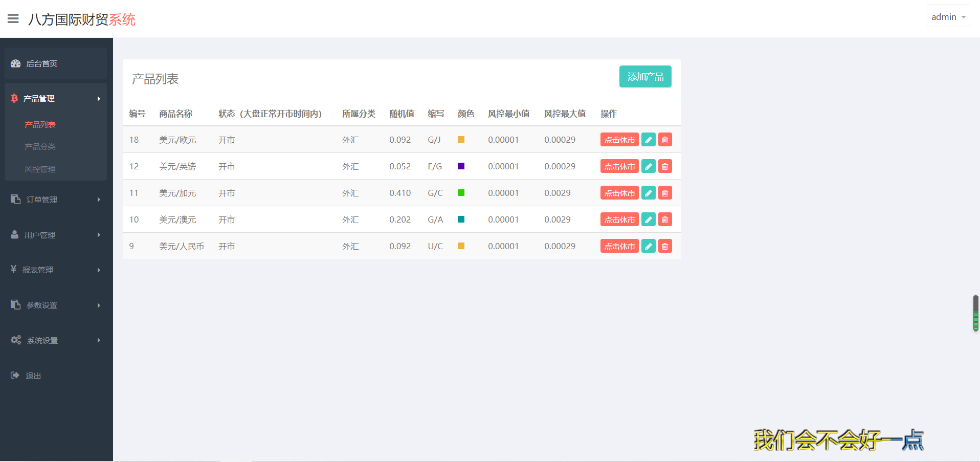Open 产品分类 in the sidebar submenu

tap(40, 147)
